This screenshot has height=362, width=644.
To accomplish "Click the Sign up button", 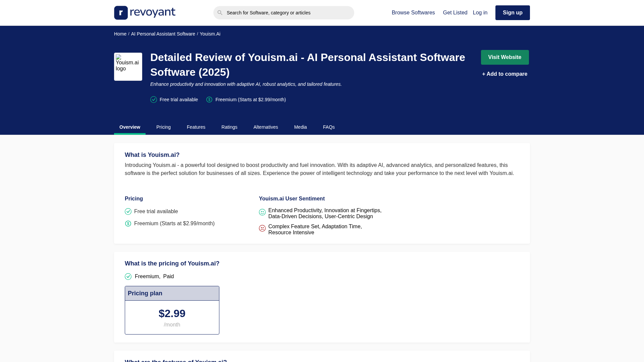I will 512,13.
